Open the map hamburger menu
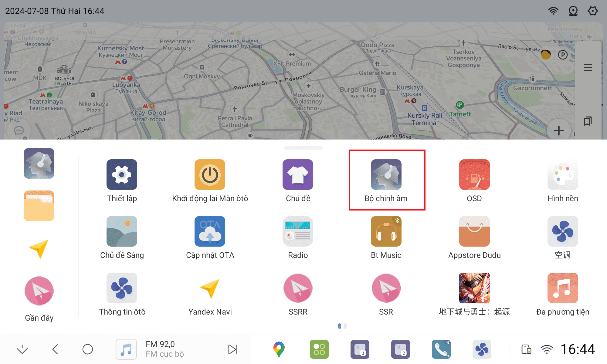This screenshot has height=364, width=607. tap(588, 68)
